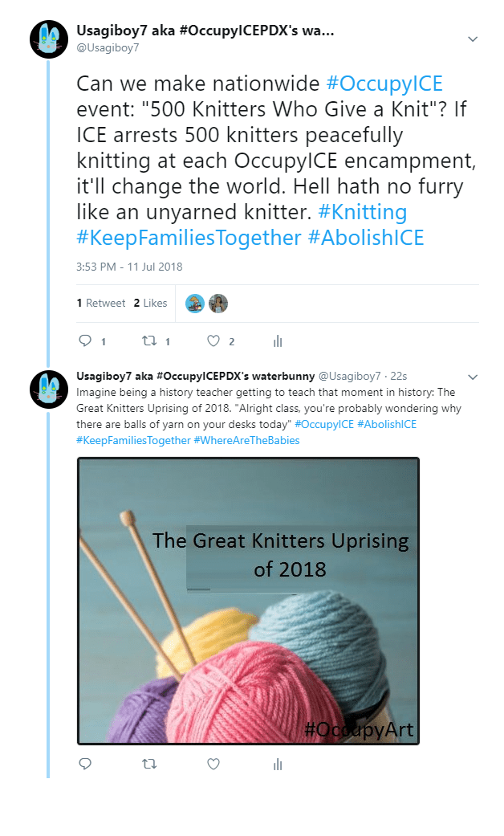The image size is (504, 836).
Task: Retweet the main #OccupyICE tweet
Action: 149,341
